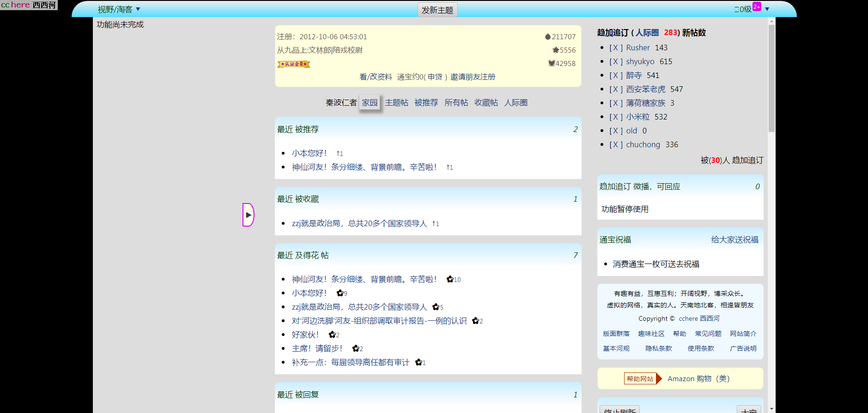This screenshot has height=413, width=868.
Task: Remove 小米粒 via its [X]
Action: point(616,117)
